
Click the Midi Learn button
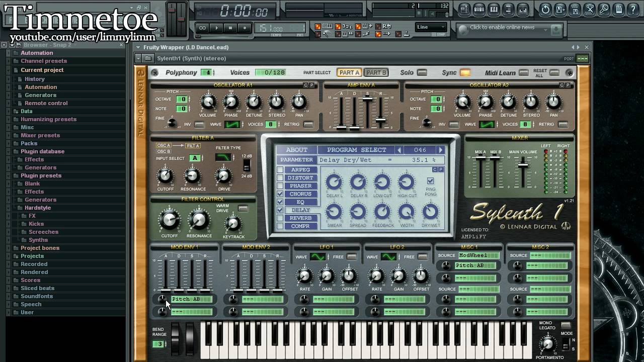524,73
